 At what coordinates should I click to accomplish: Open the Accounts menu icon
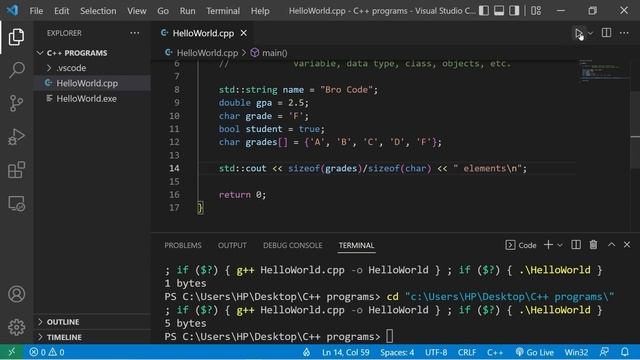click(x=16, y=294)
